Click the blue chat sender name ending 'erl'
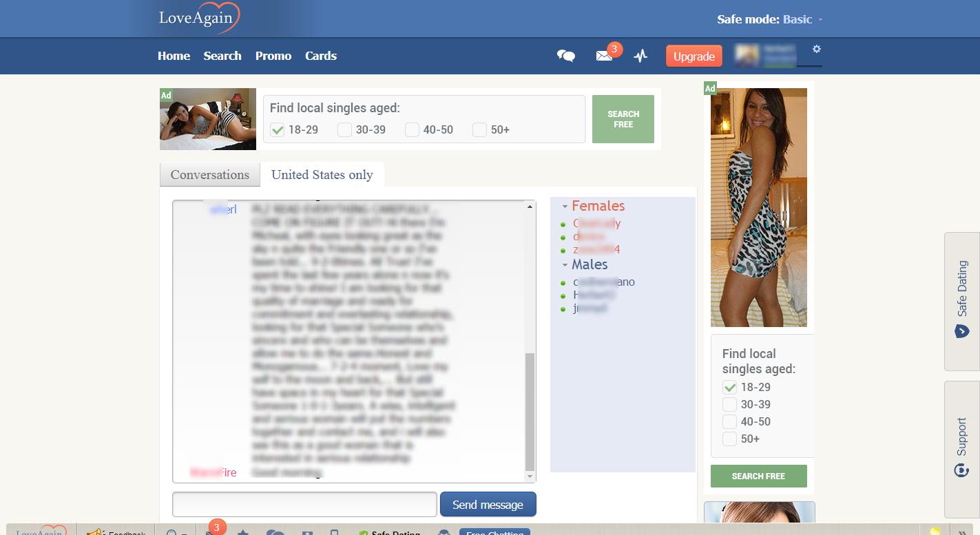 pos(223,209)
